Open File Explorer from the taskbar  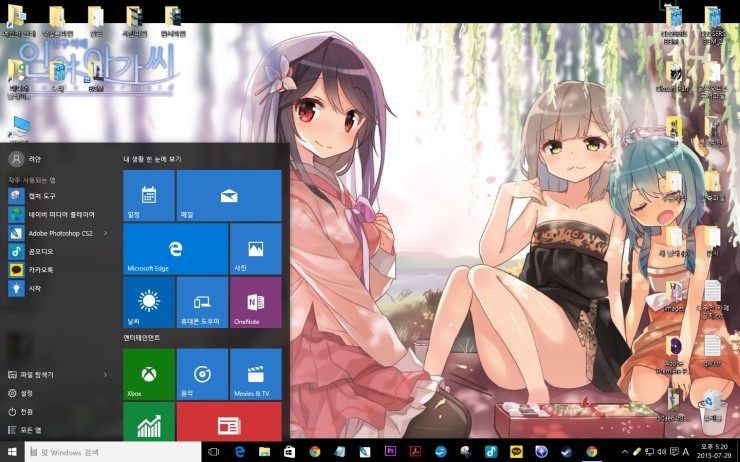pyautogui.click(x=264, y=452)
